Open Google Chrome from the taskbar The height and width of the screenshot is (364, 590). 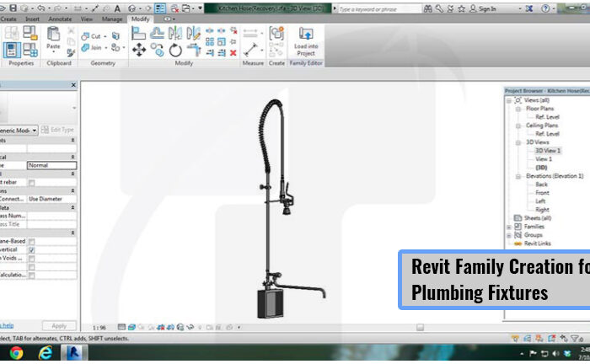16,353
